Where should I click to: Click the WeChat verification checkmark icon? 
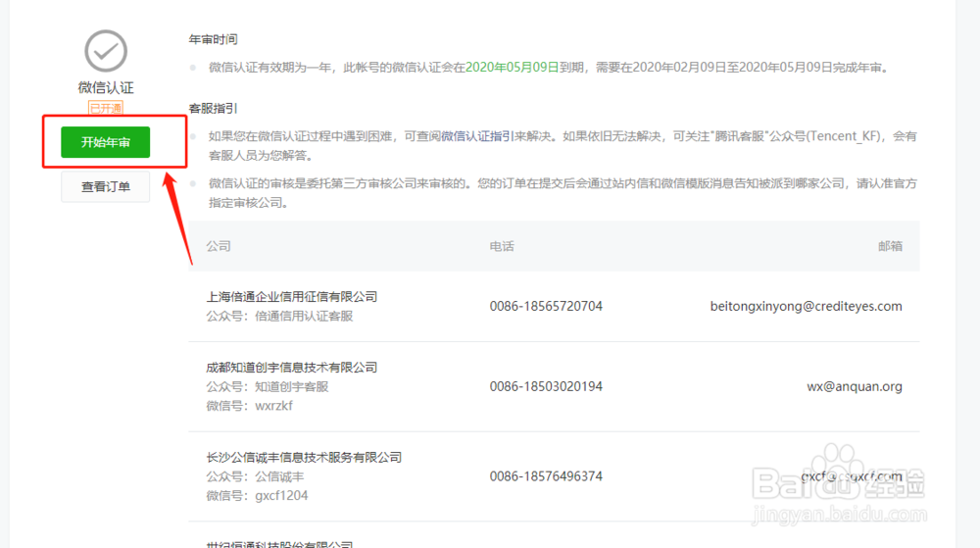pyautogui.click(x=106, y=51)
